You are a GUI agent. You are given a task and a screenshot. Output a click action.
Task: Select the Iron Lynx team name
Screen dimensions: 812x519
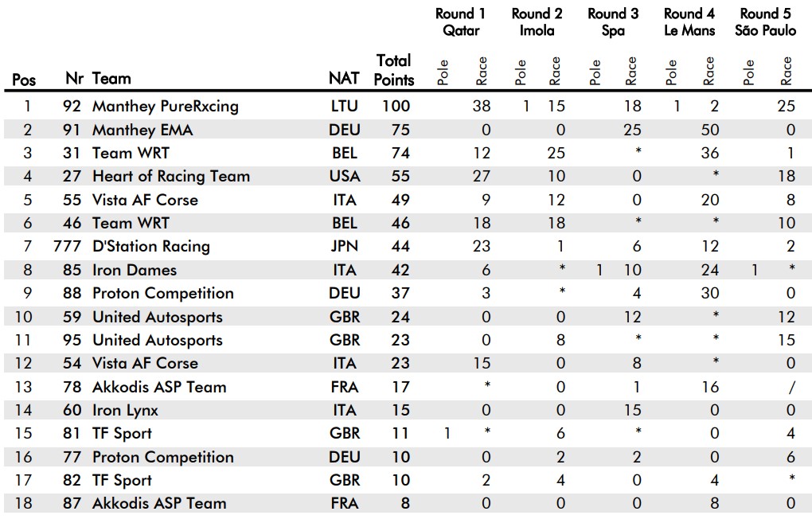click(125, 410)
